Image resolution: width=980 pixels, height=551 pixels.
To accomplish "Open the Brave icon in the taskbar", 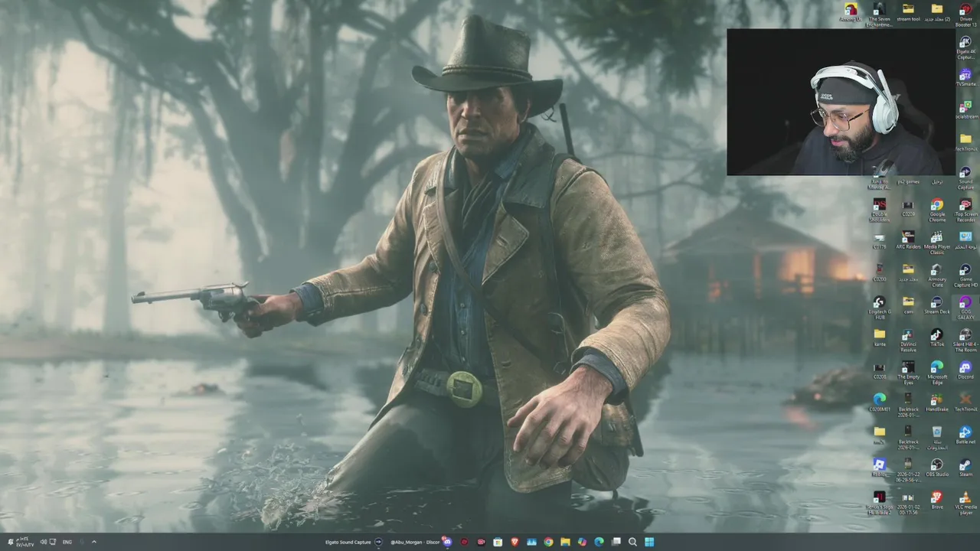I will click(x=514, y=542).
